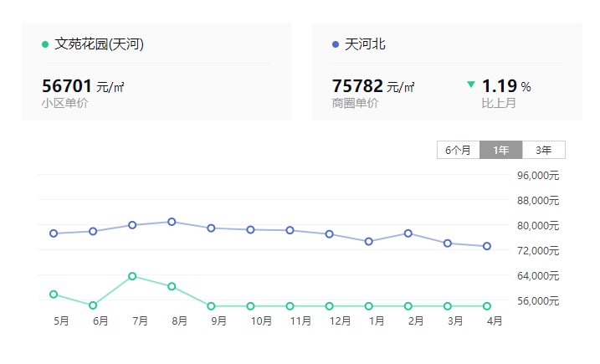Click the 80,000元 axis label
Viewport: 600px width, 364px height.
pos(538,225)
